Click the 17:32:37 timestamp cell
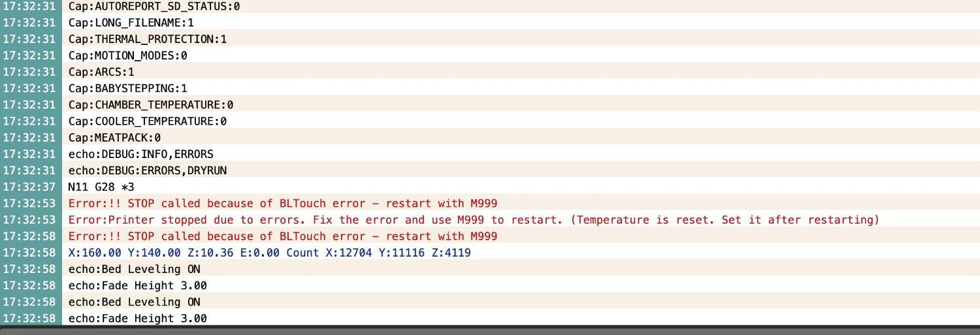Screen dimensions: 980x335 [x=31, y=187]
